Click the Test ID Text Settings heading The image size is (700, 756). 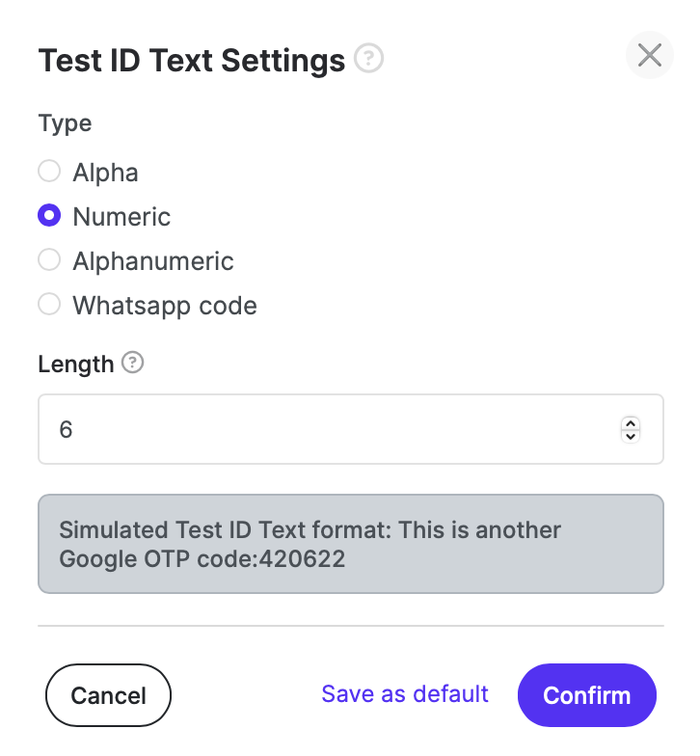[x=192, y=60]
